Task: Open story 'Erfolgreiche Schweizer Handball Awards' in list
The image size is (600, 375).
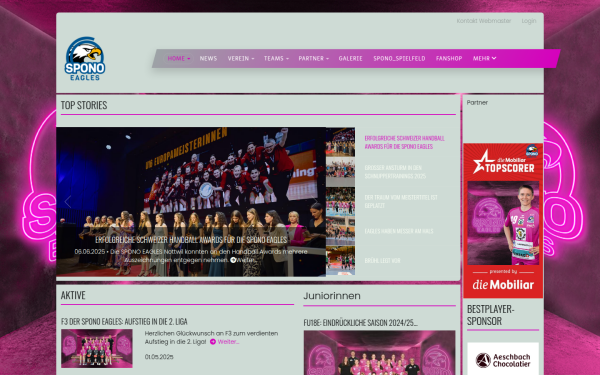Action: coord(404,142)
